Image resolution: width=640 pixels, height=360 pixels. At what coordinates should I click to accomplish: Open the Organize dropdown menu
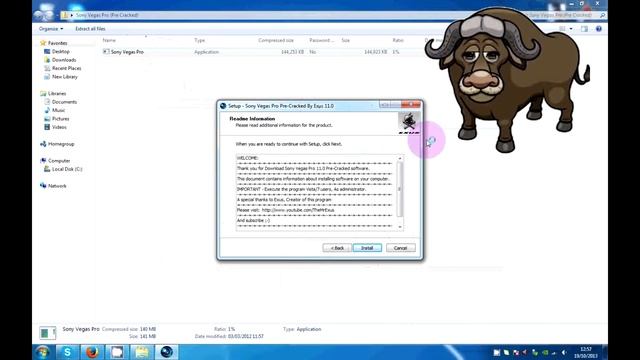point(51,29)
